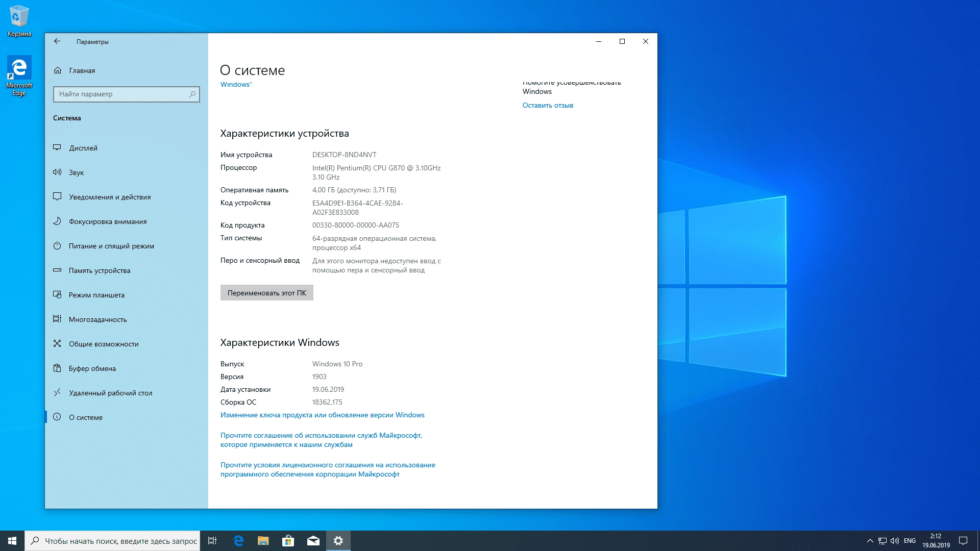
Task: Open Task View in the taskbar
Action: [x=212, y=541]
